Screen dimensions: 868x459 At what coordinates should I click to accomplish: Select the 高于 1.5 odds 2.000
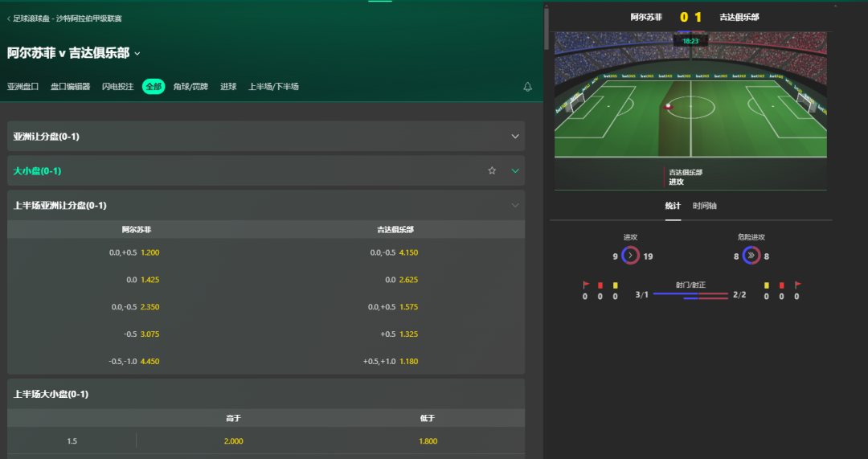tap(234, 441)
